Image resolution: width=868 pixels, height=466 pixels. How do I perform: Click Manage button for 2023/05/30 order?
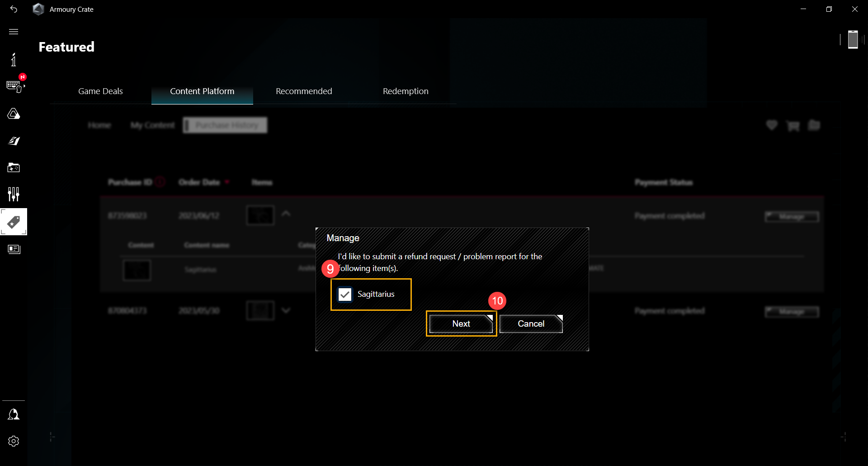pos(792,312)
